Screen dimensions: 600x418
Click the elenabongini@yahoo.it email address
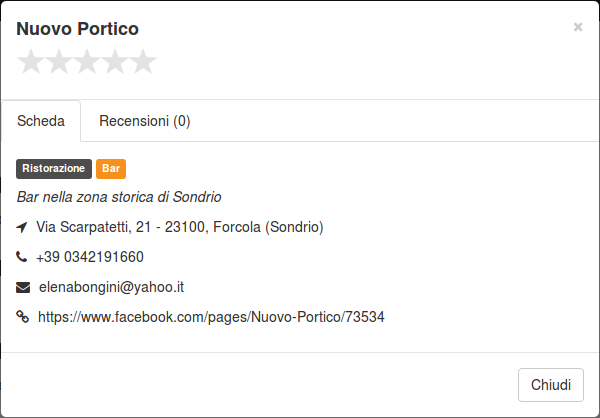111,287
